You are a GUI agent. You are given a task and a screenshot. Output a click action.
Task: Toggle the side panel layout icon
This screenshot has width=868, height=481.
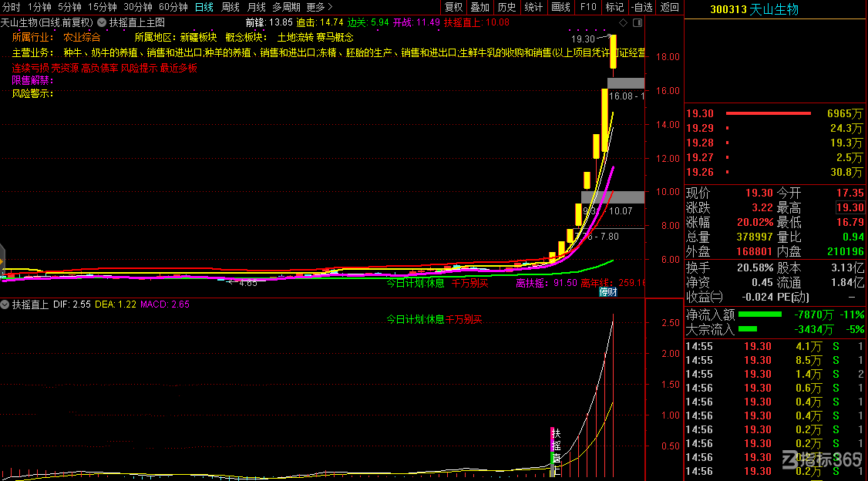[638, 22]
